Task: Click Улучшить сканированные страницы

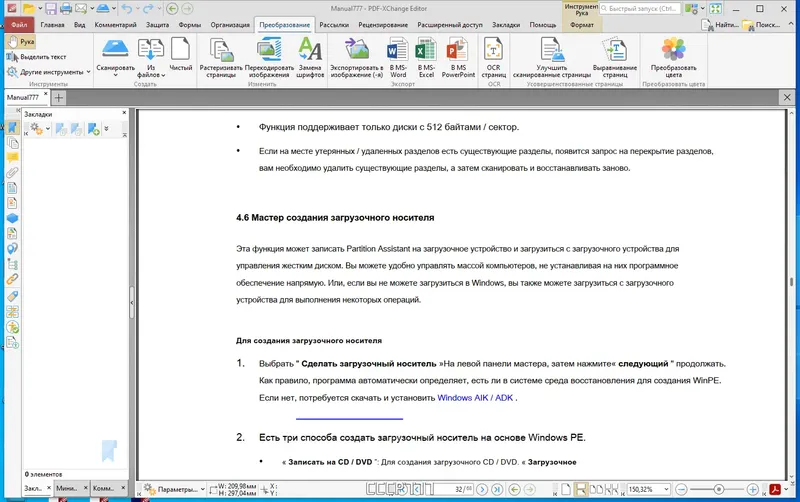Action: 552,58
